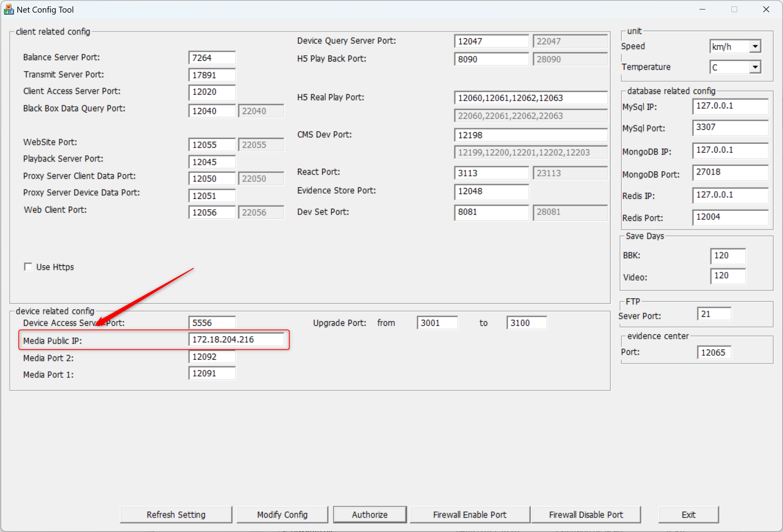Click the evidence center Port field
This screenshot has height=532, width=783.
714,353
